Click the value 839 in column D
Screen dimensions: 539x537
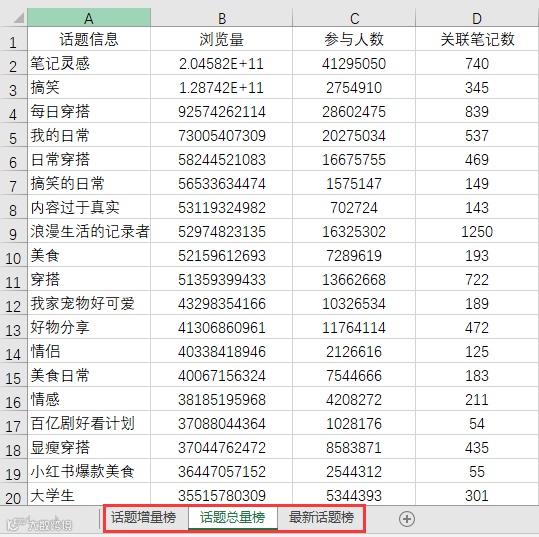click(477, 112)
